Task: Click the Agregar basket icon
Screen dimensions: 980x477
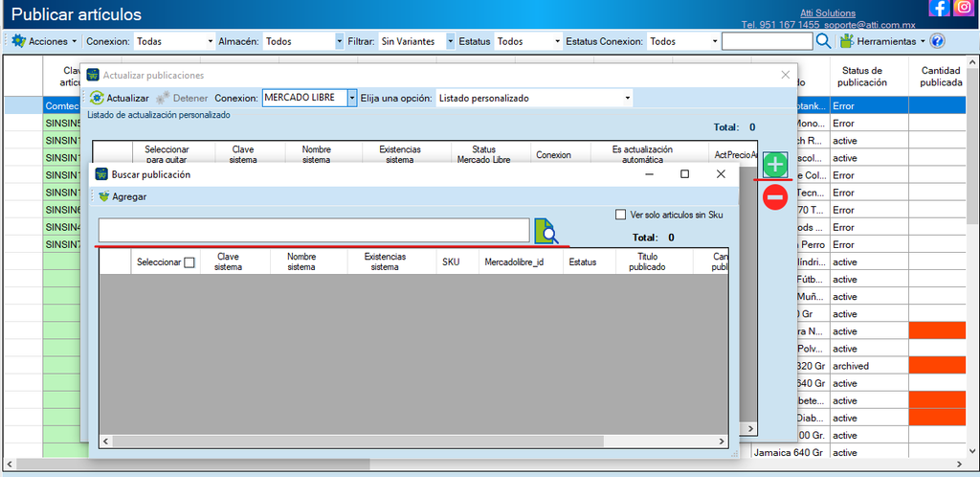Action: click(103, 196)
